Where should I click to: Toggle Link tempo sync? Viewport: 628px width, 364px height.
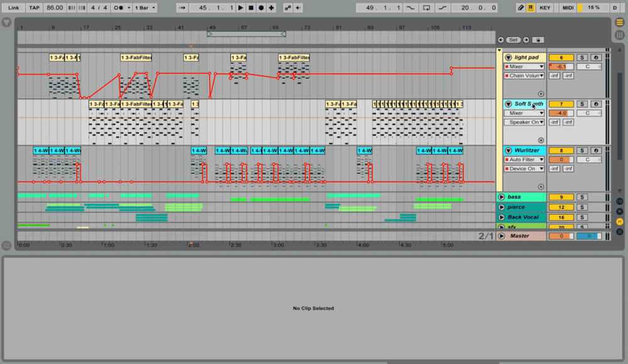pos(13,8)
